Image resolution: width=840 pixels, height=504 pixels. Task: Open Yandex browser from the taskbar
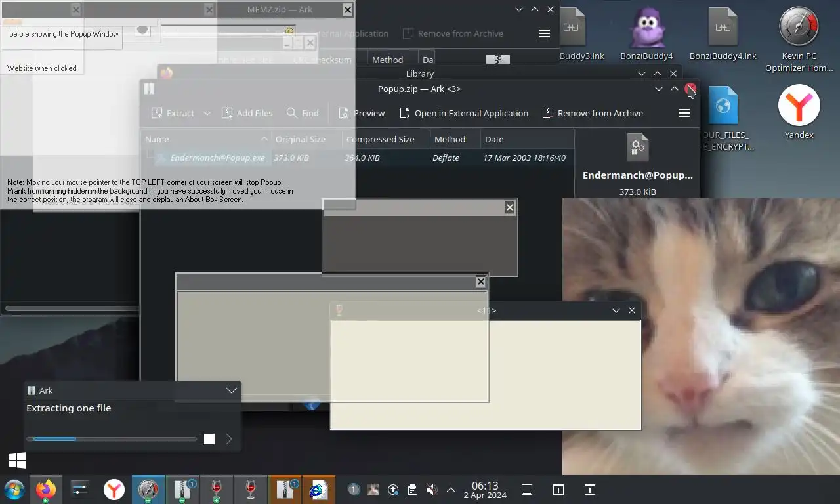(114, 490)
